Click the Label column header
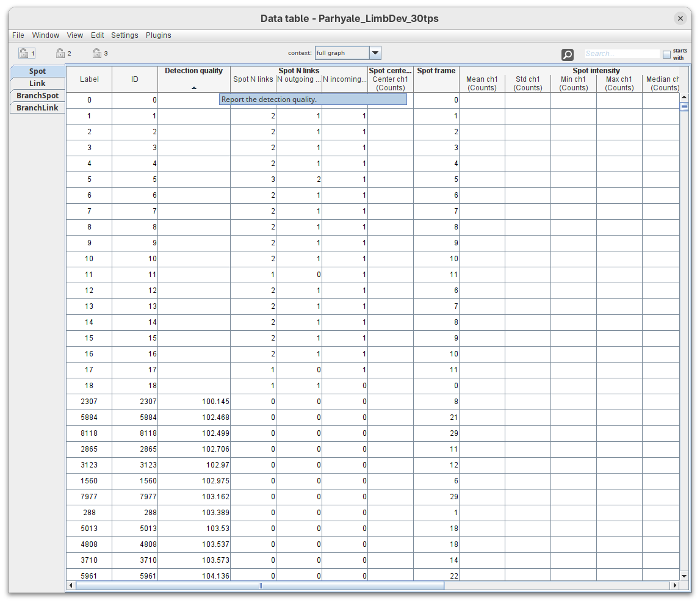 (x=89, y=79)
